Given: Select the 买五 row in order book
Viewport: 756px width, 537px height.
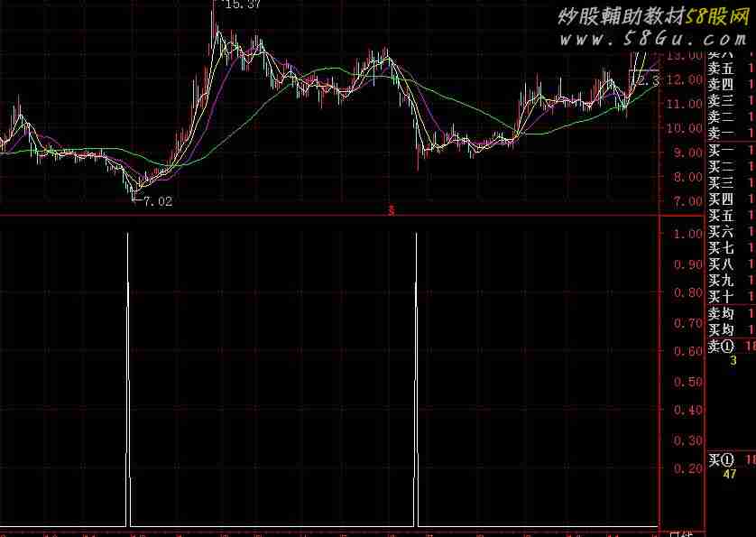Looking at the screenshot, I should click(x=731, y=216).
